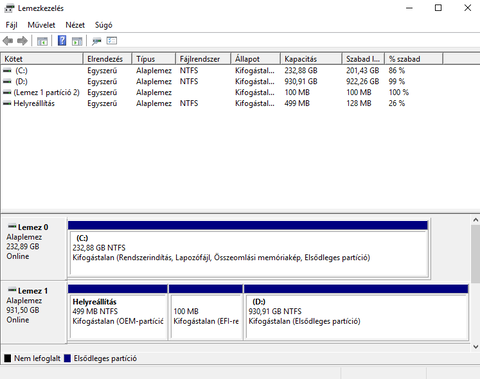Click the Lemez 0 disk icon
The height and width of the screenshot is (379, 480).
coord(12,226)
